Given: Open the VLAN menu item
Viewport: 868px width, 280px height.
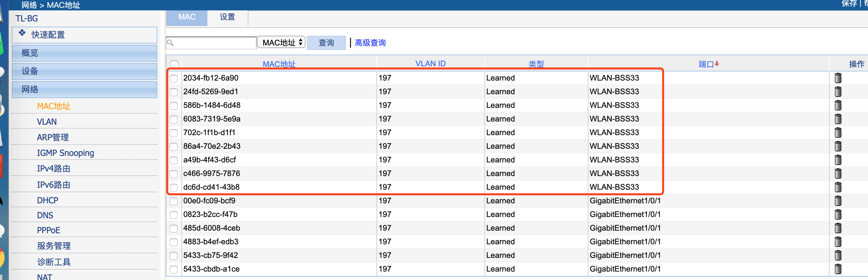Looking at the screenshot, I should click(x=47, y=122).
